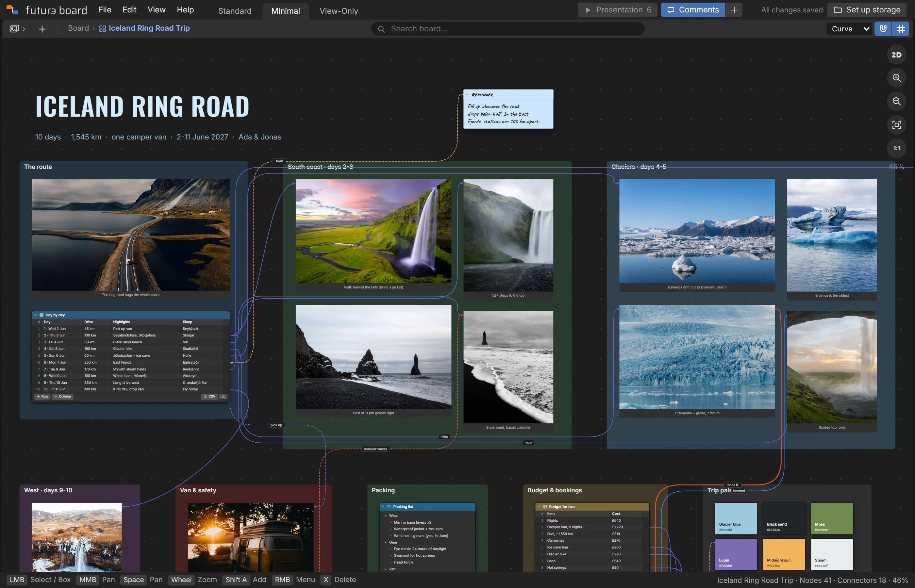The height and width of the screenshot is (588, 915).
Task: Click the download icon in Day by day table
Action: click(224, 396)
